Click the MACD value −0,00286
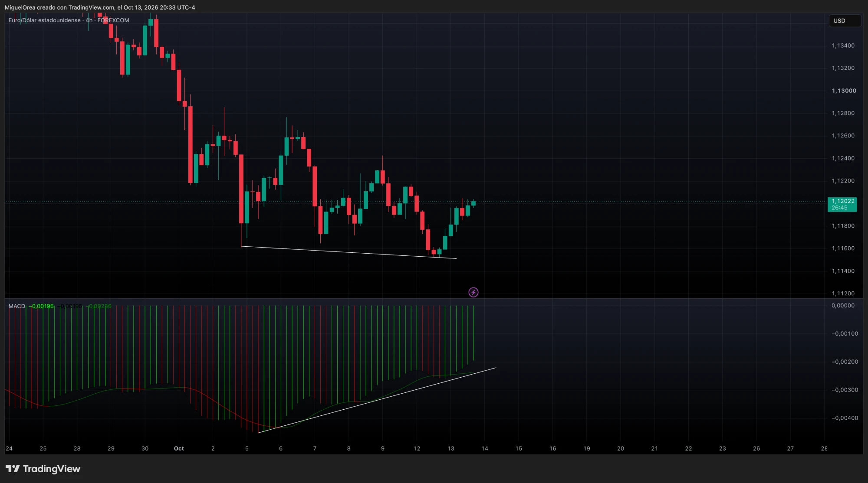 (99, 306)
